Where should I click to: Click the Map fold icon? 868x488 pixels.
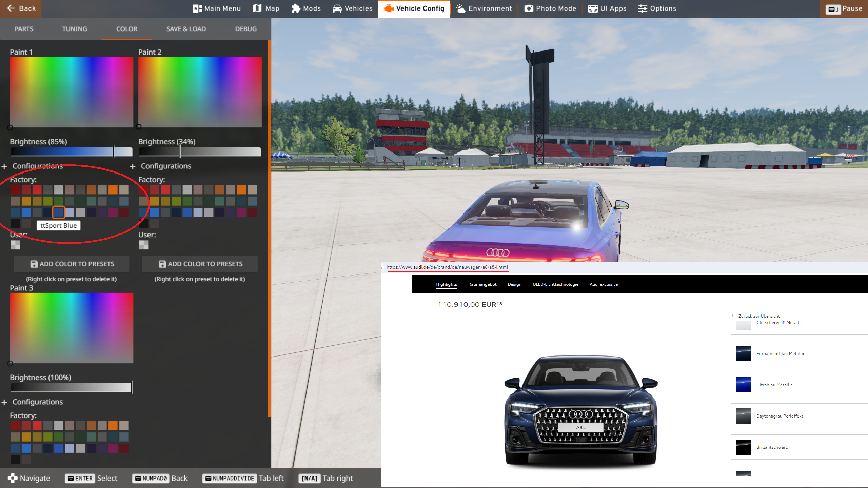(257, 8)
